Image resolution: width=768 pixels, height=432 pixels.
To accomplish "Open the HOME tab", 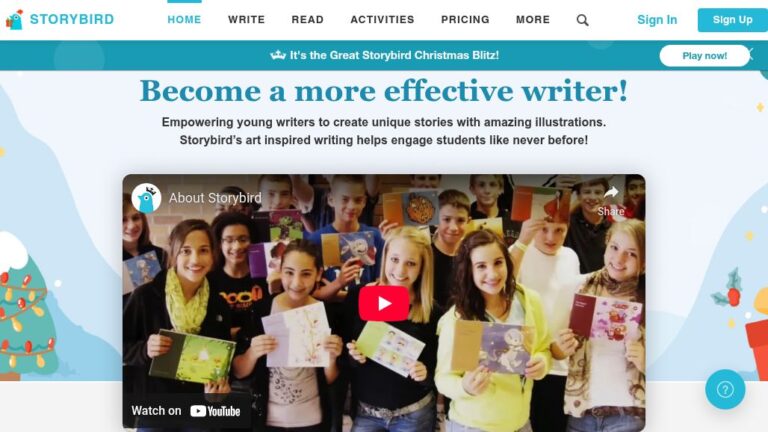I will pos(184,20).
